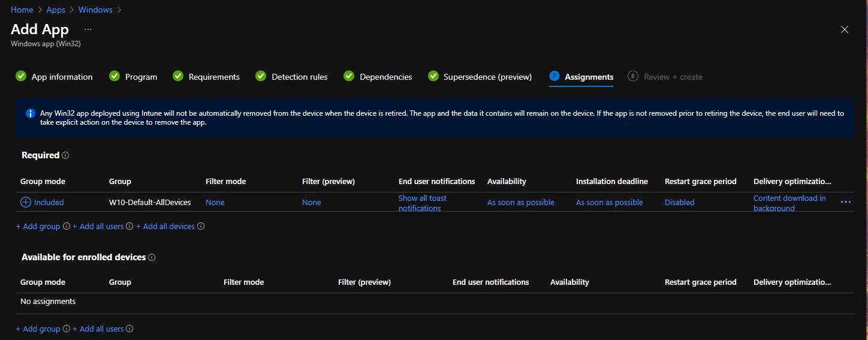This screenshot has height=340, width=868.
Task: Click info icon after Available section Add group
Action: point(67,329)
